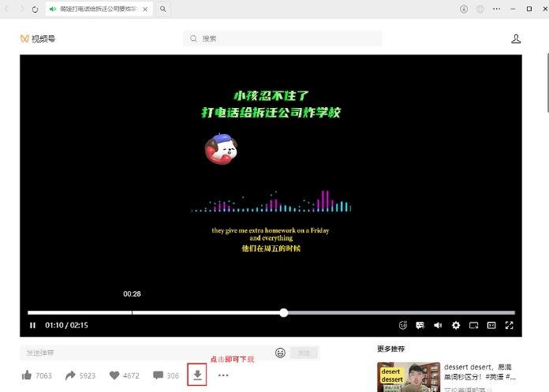The image size is (549, 392).
Task: Click the download icon below the video
Action: click(197, 375)
